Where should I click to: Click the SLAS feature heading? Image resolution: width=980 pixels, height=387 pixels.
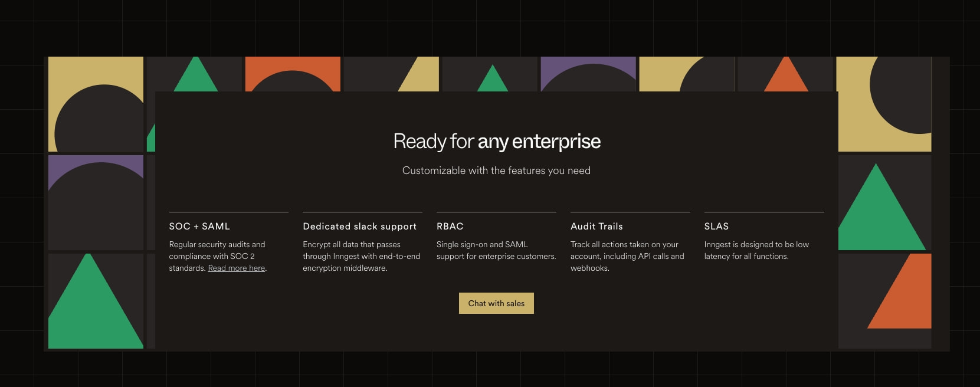tap(716, 226)
